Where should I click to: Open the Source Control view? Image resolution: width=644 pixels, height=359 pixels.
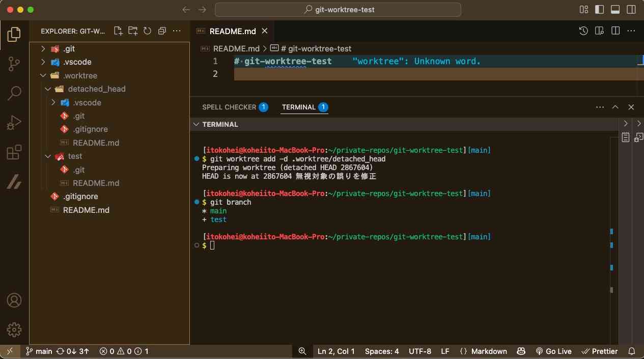pyautogui.click(x=14, y=64)
